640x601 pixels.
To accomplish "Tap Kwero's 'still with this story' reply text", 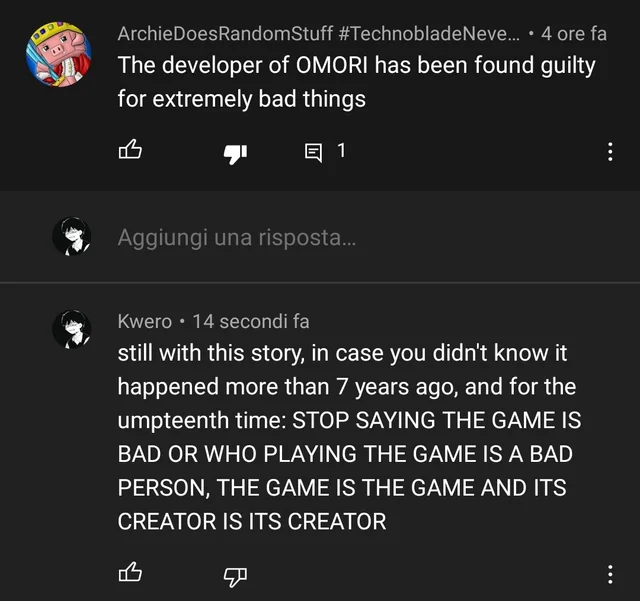I will (349, 437).
